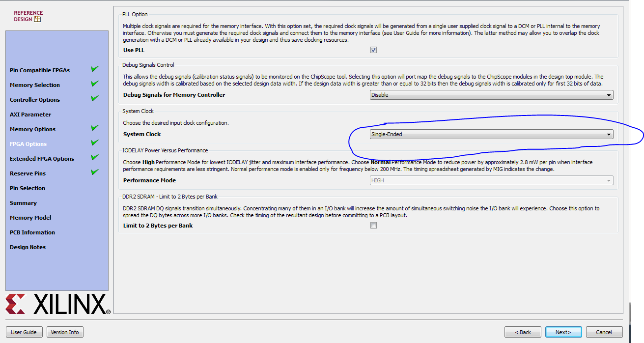
Task: Click the Version Info button
Action: tap(65, 332)
